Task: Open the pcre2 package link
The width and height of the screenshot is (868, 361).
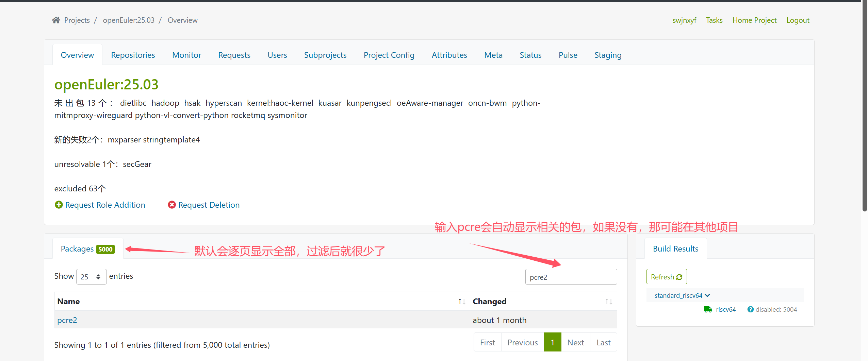Action: [67, 320]
